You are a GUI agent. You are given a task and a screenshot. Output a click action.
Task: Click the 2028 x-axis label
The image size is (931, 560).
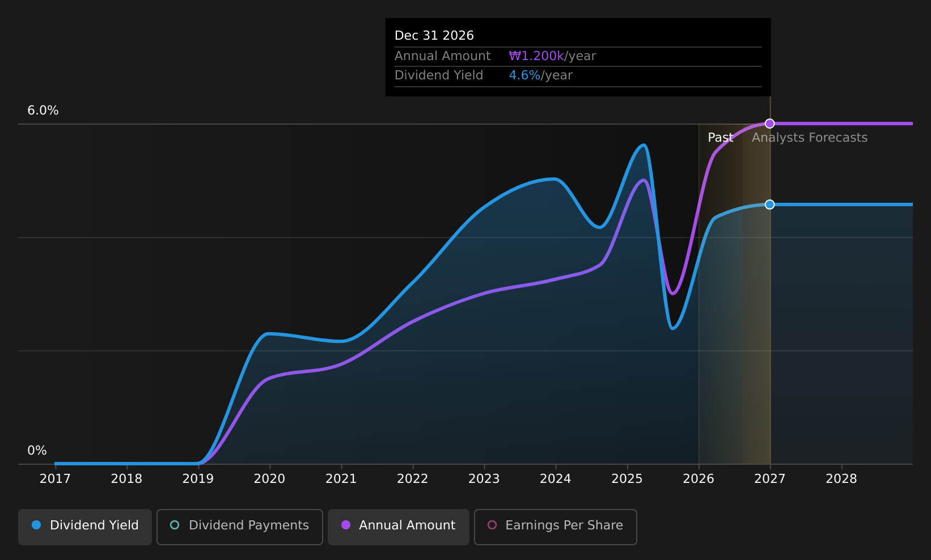pyautogui.click(x=841, y=479)
